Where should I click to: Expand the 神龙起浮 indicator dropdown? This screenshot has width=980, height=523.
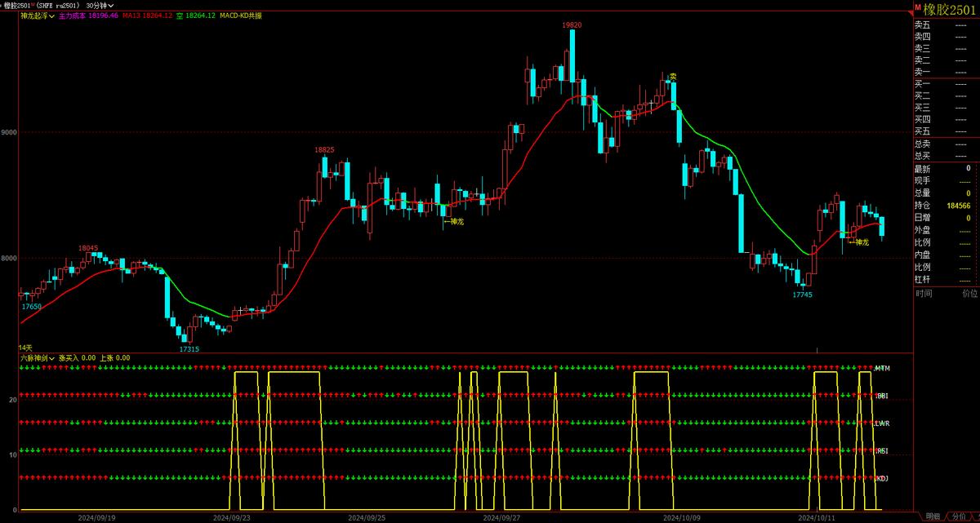pos(37,16)
